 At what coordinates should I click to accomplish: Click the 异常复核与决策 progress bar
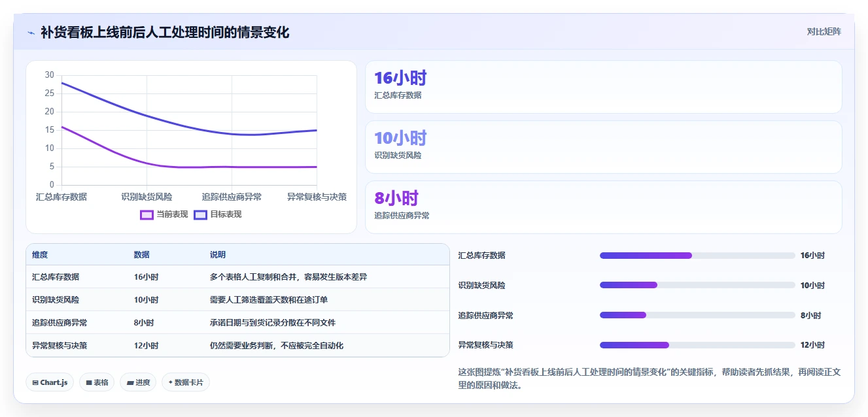pos(697,344)
